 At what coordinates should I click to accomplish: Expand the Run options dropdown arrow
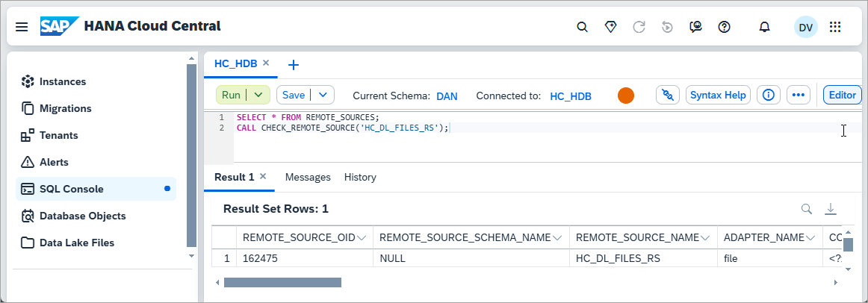click(x=258, y=95)
